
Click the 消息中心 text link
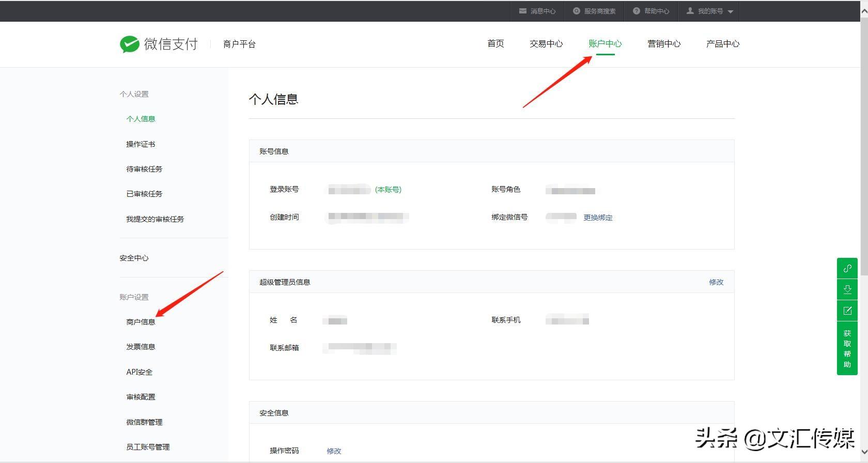click(x=543, y=11)
